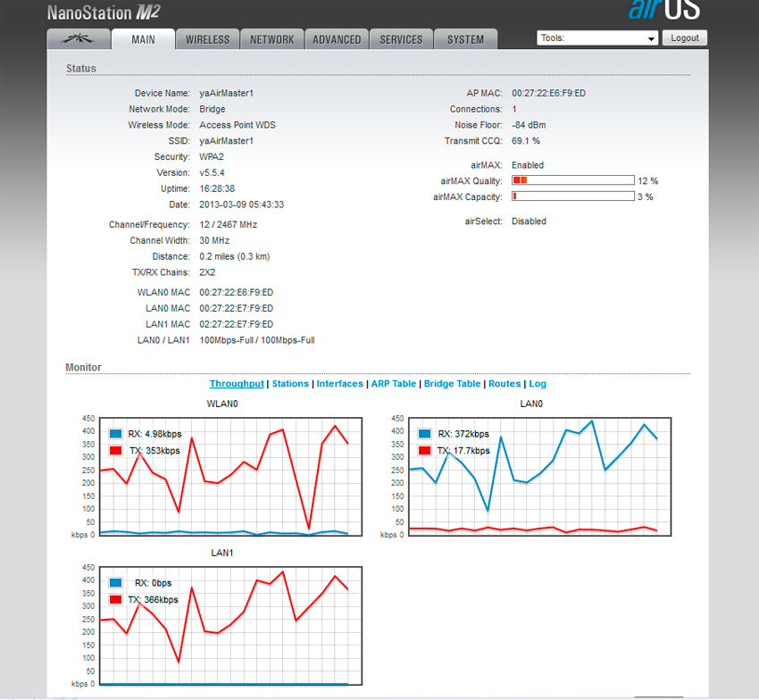Click the LAN1 blue RX legend swatch

[116, 583]
